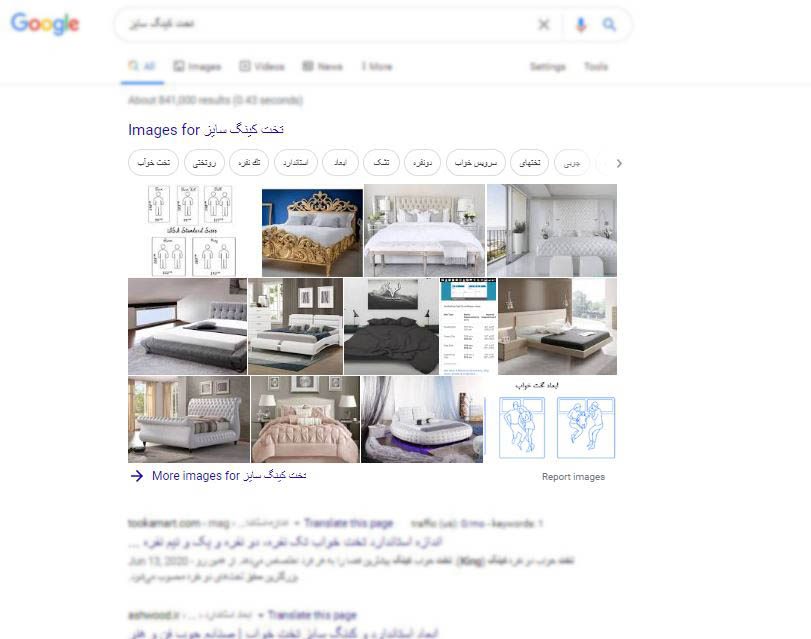
Task: Open the round white bed thumbnail
Action: click(x=422, y=419)
